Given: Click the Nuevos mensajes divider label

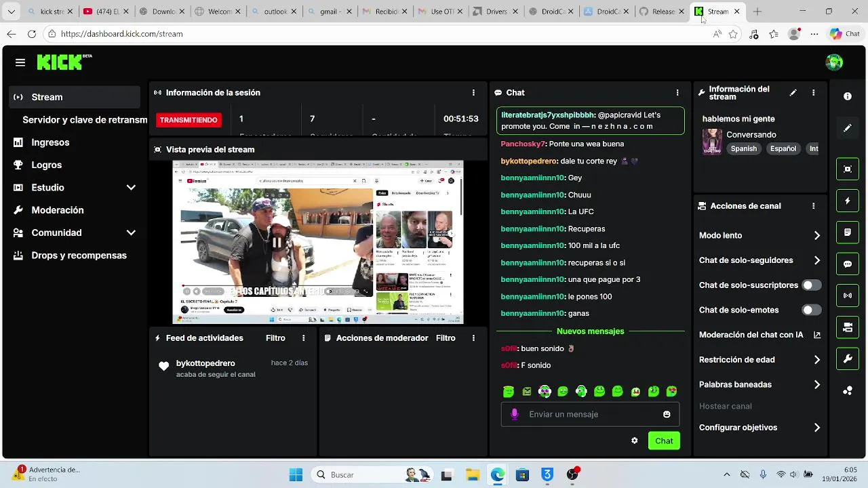Looking at the screenshot, I should point(590,331).
